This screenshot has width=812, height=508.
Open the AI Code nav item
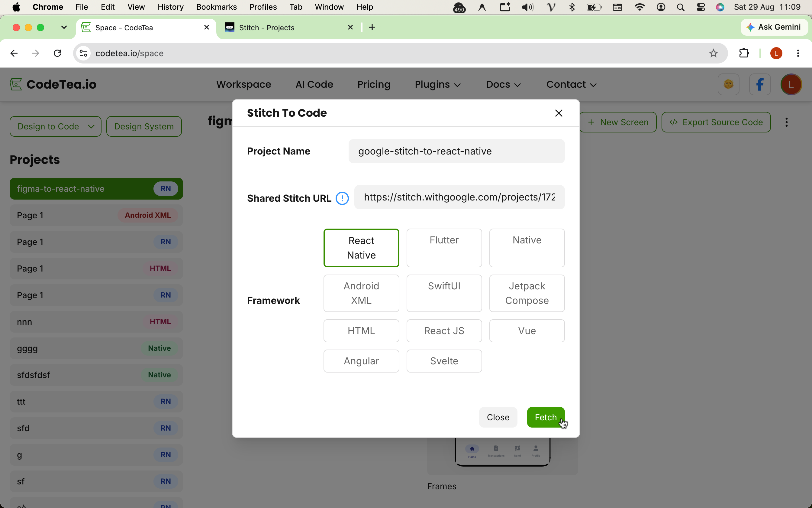pos(314,84)
